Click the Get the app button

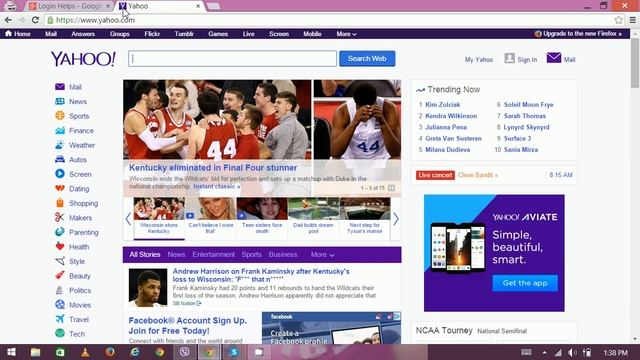tap(525, 283)
